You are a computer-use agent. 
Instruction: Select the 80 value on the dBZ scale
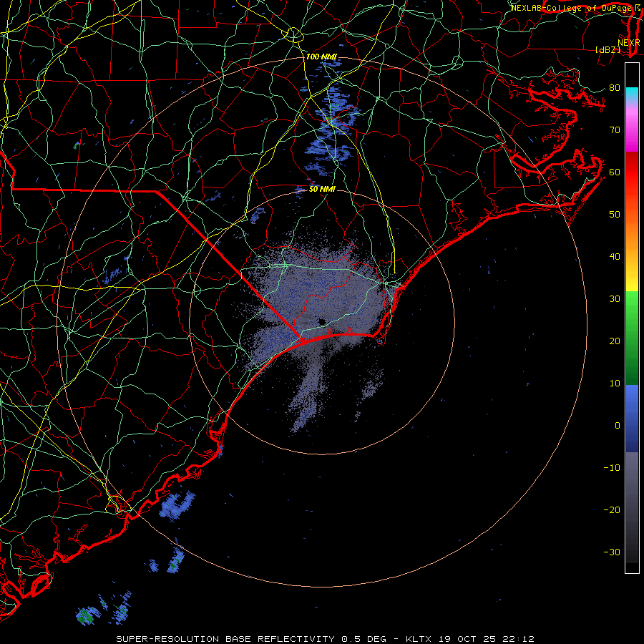point(615,87)
